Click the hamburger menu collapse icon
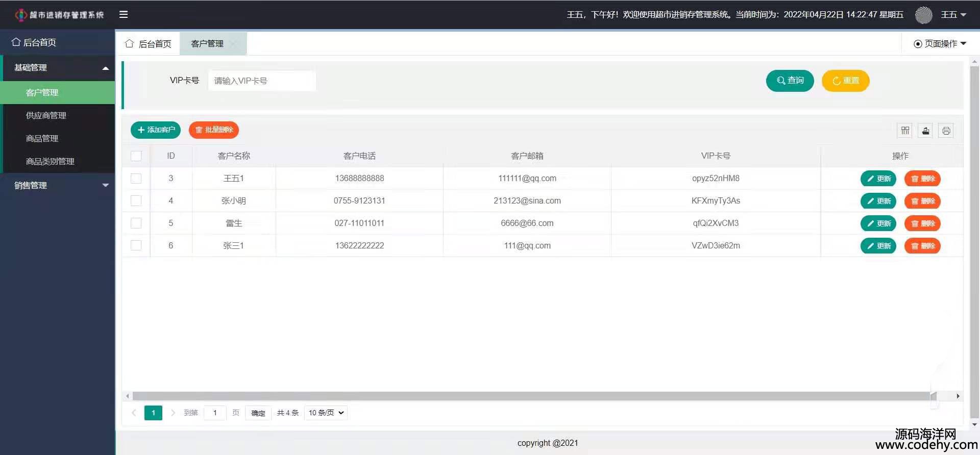 tap(124, 15)
